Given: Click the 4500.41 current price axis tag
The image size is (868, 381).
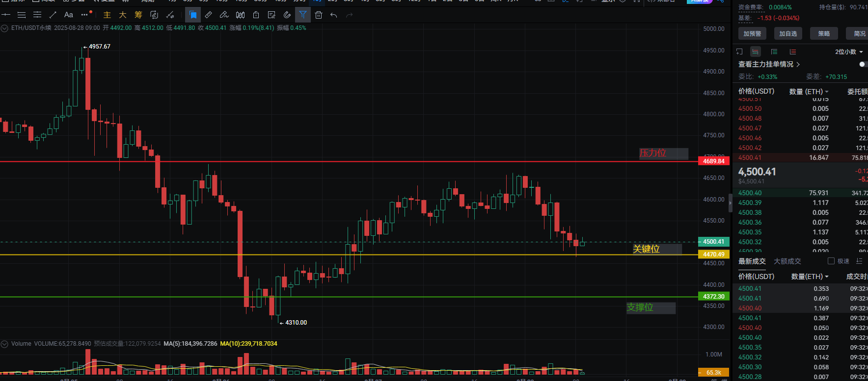Looking at the screenshot, I should 713,242.
